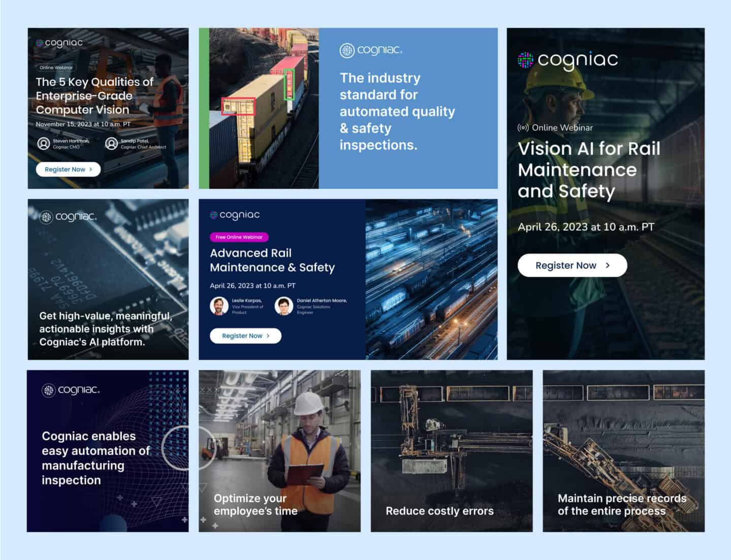This screenshot has height=560, width=731.
Task: Click the Cogniac logo on the blue industry-standard banner
Action: pyautogui.click(x=371, y=50)
